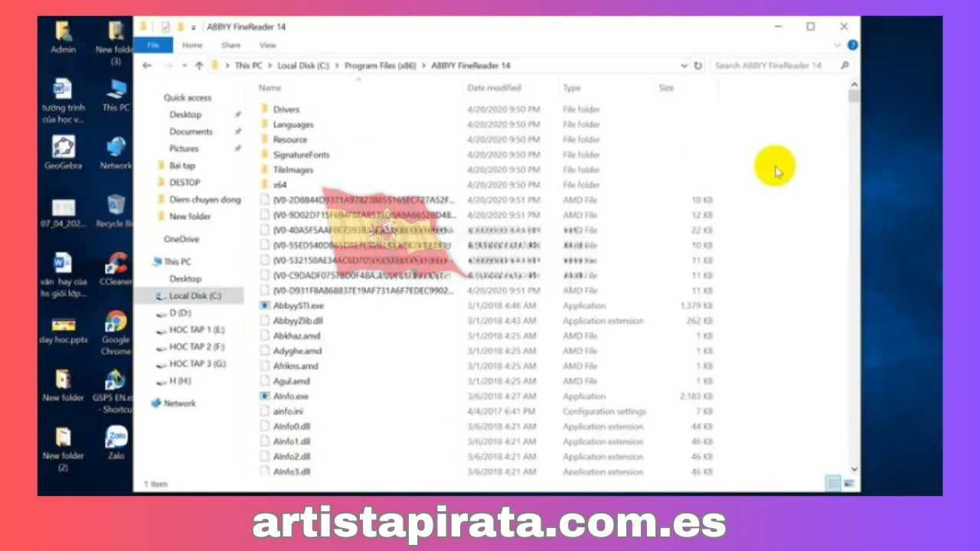The image size is (980, 551).
Task: Click the Forward arrow in Explorer
Action: pos(168,66)
